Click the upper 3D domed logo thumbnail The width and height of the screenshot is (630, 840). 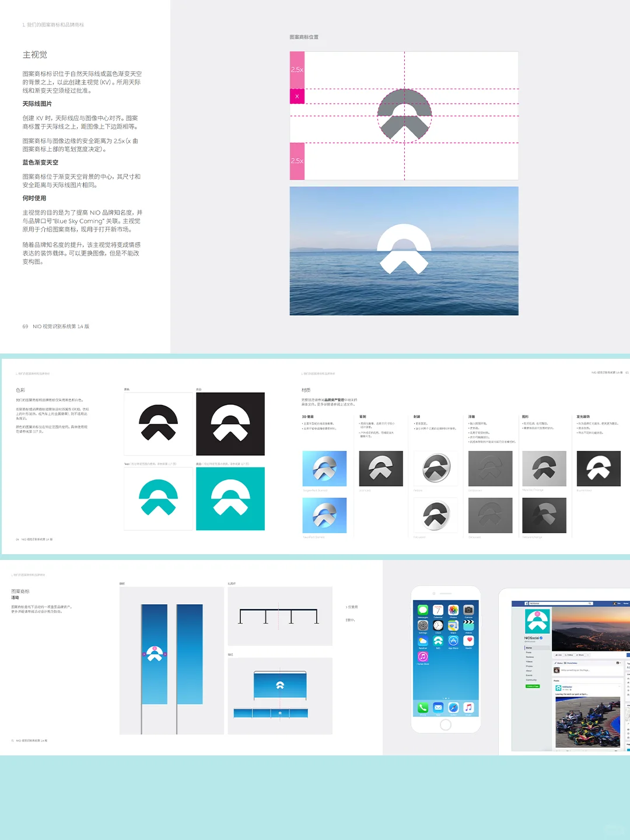pos(324,468)
